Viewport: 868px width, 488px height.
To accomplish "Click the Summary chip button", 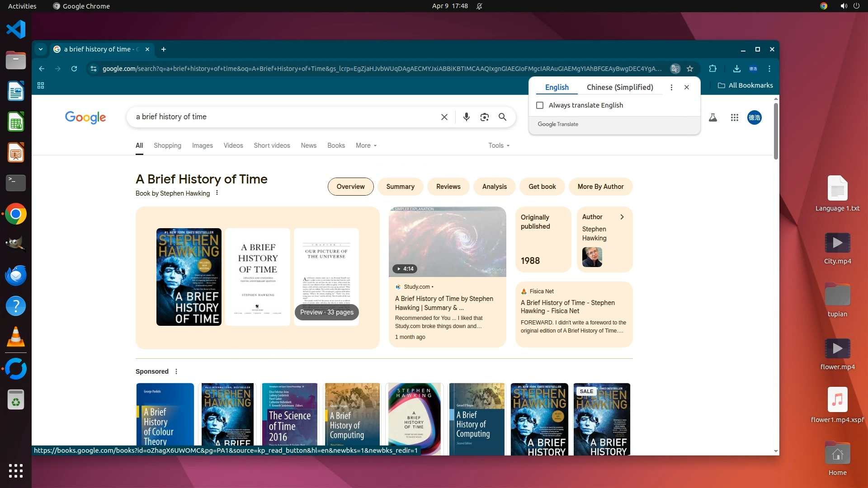I will pyautogui.click(x=400, y=187).
